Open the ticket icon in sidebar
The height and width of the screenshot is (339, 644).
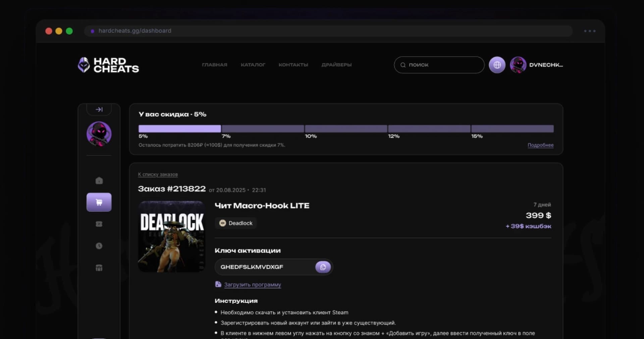pos(99,224)
